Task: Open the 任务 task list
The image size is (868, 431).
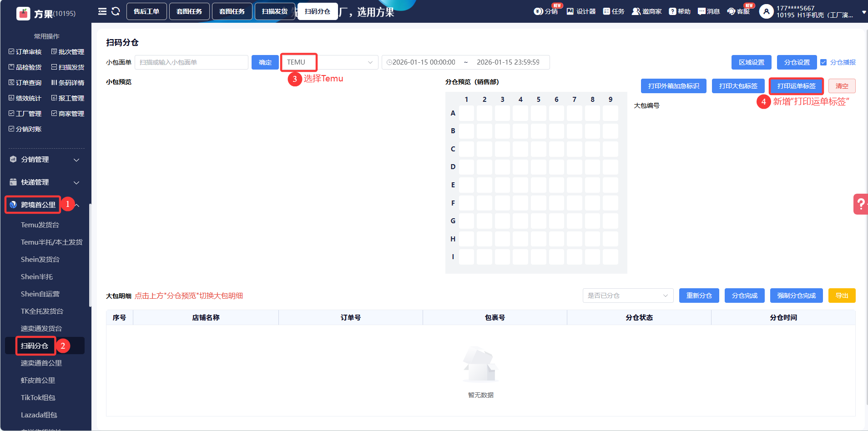Action: 614,11
